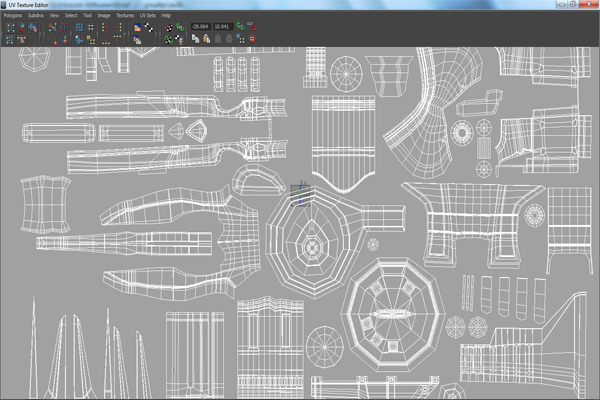Sew selected UV edges together

53,40
